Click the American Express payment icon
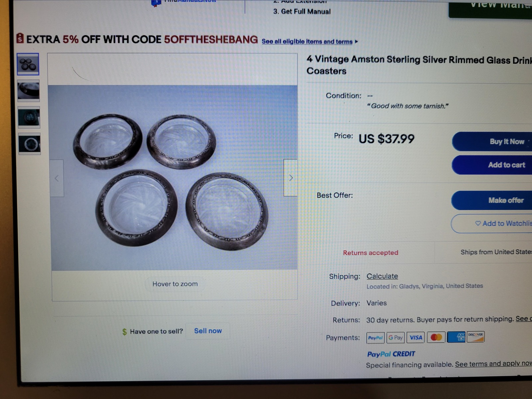The image size is (532, 399). point(456,337)
